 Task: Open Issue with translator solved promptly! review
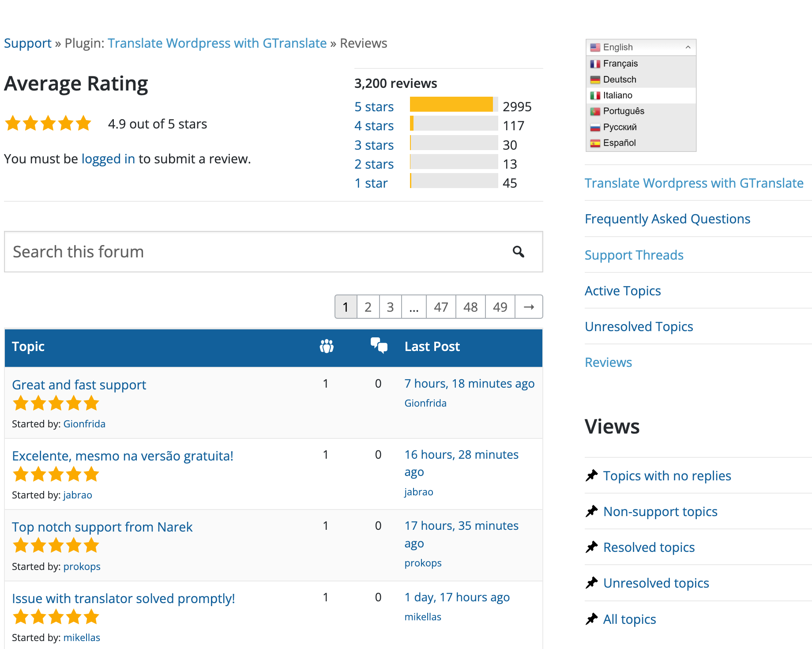pos(123,599)
